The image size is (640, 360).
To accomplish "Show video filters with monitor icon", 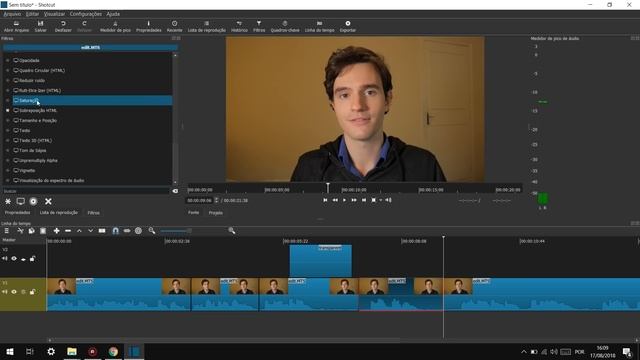I will (20, 201).
